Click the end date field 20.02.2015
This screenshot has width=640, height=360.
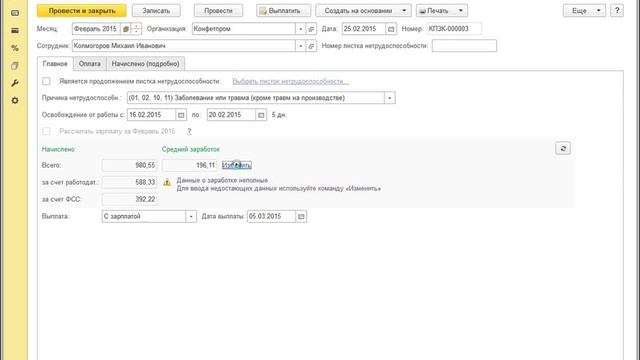231,115
